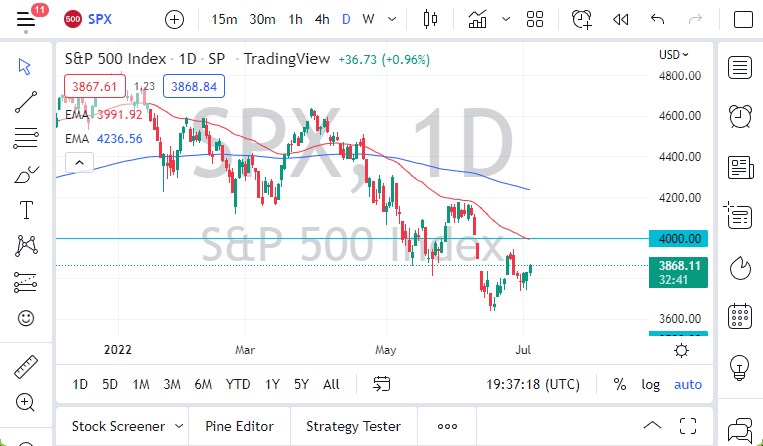
Task: Click the SPX symbol search field
Action: click(x=100, y=19)
